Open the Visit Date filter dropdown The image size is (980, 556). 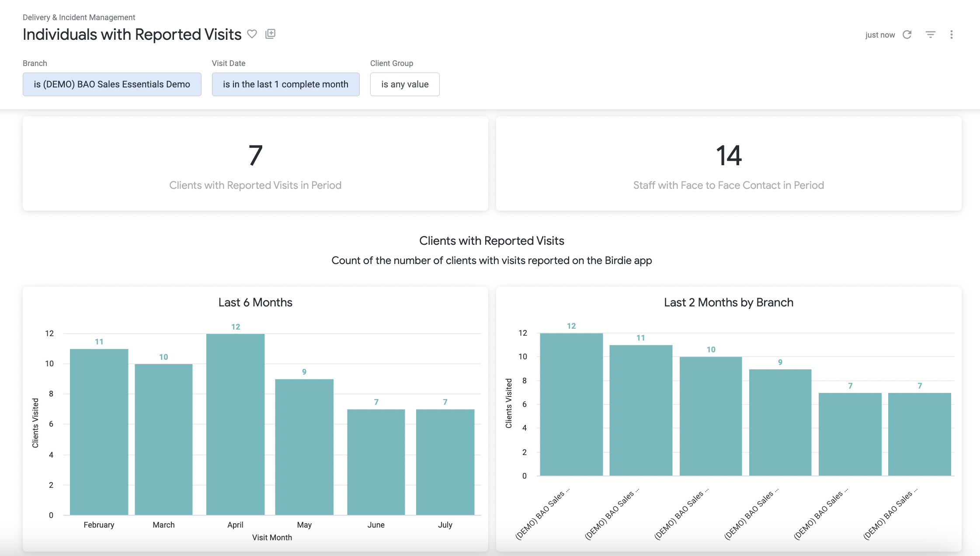point(285,84)
